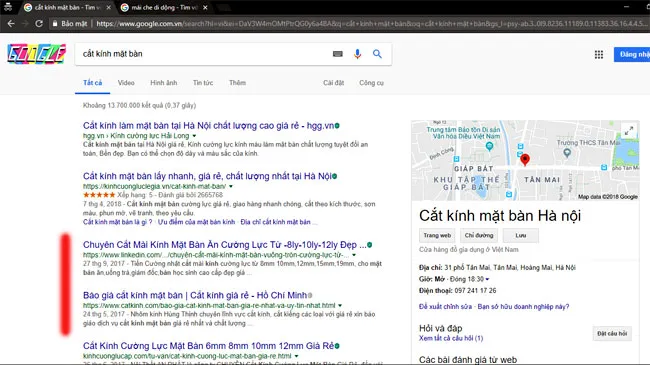Close the 'mái che di động' browser tab

205,7
